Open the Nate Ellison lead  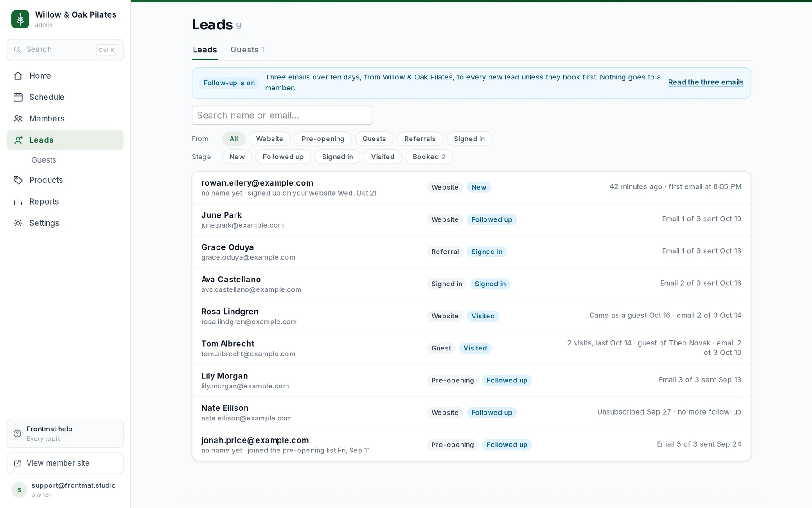pyautogui.click(x=471, y=412)
